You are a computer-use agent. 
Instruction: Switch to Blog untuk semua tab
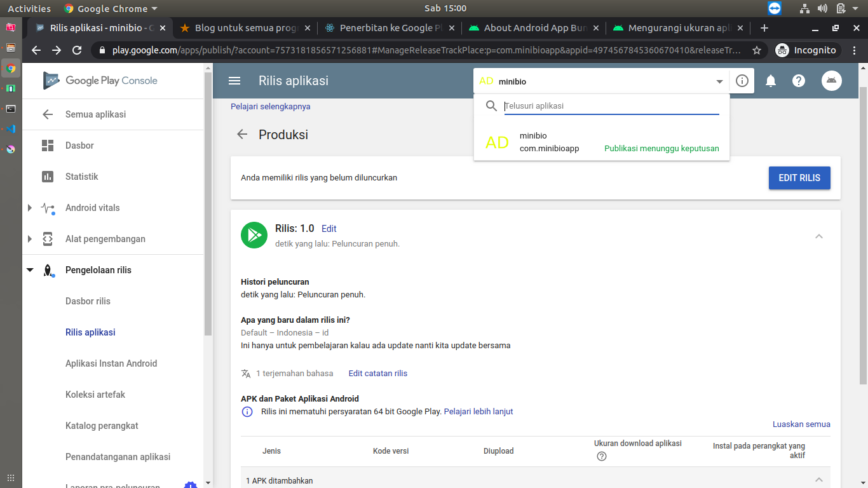tap(244, 28)
